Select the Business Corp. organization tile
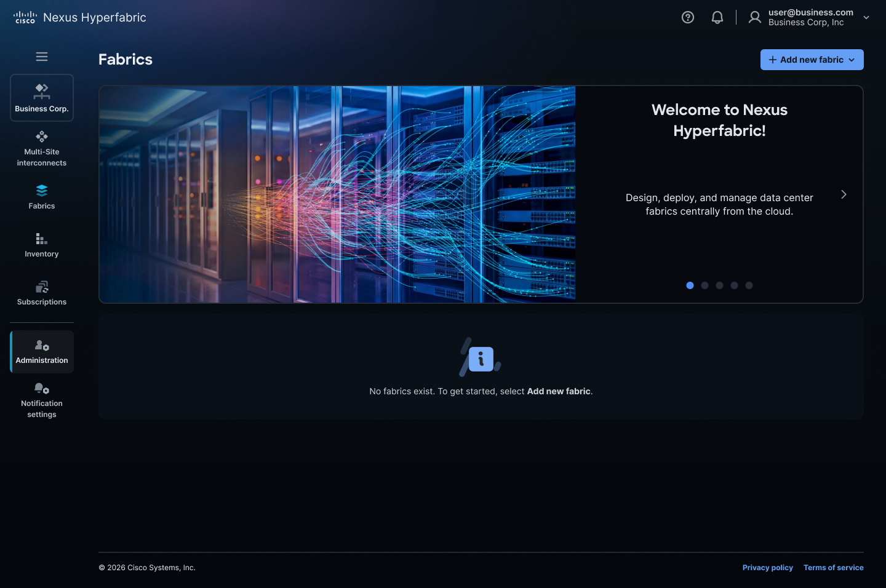This screenshot has height=588, width=886. coord(42,98)
